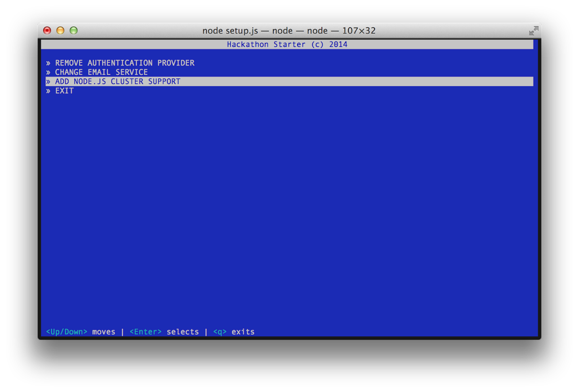
Task: Click the Hackathon Starter (c) 2014 title bar
Action: tap(287, 44)
